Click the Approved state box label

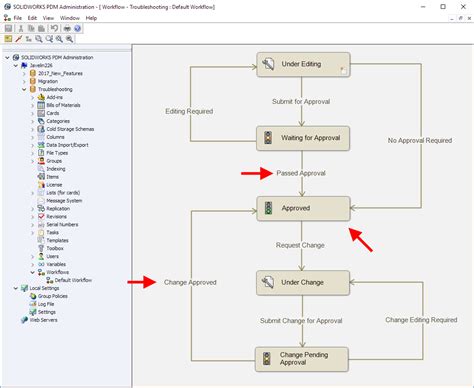tap(296, 208)
